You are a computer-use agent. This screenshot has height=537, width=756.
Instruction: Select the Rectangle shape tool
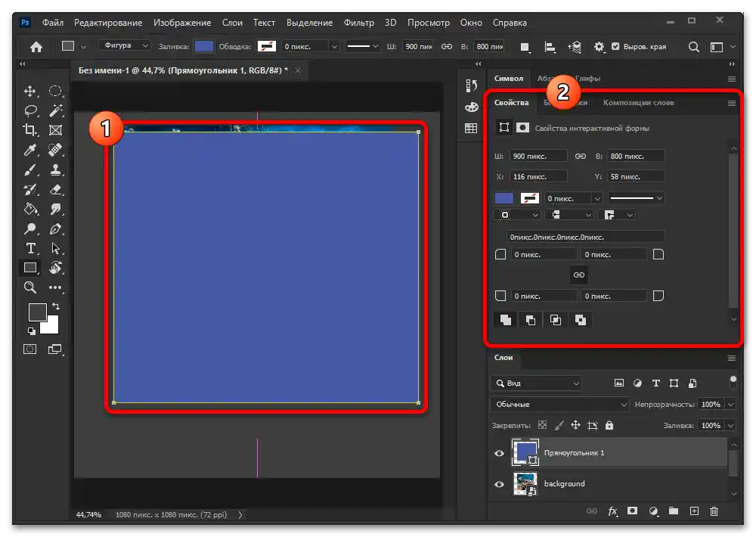pyautogui.click(x=30, y=268)
